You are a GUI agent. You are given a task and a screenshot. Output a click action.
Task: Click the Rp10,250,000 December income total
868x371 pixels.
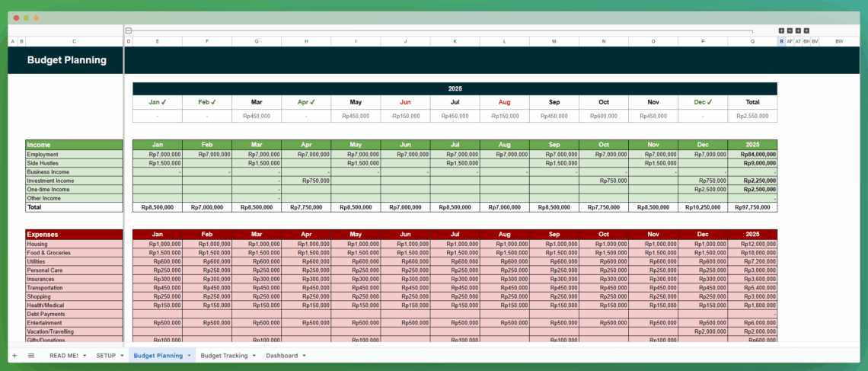(x=703, y=207)
